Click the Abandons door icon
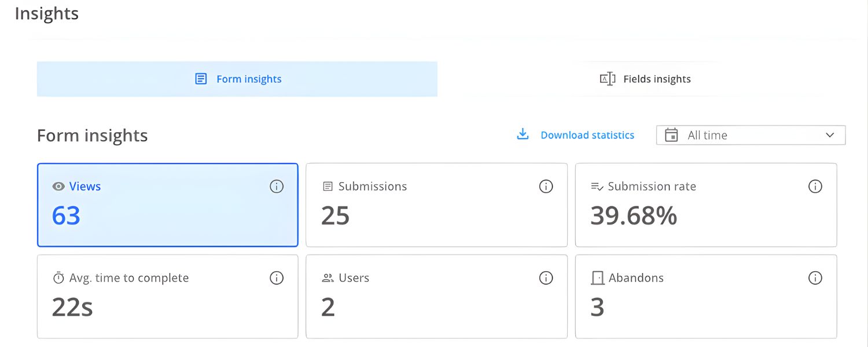Viewport: 868px width, 347px height. [597, 278]
